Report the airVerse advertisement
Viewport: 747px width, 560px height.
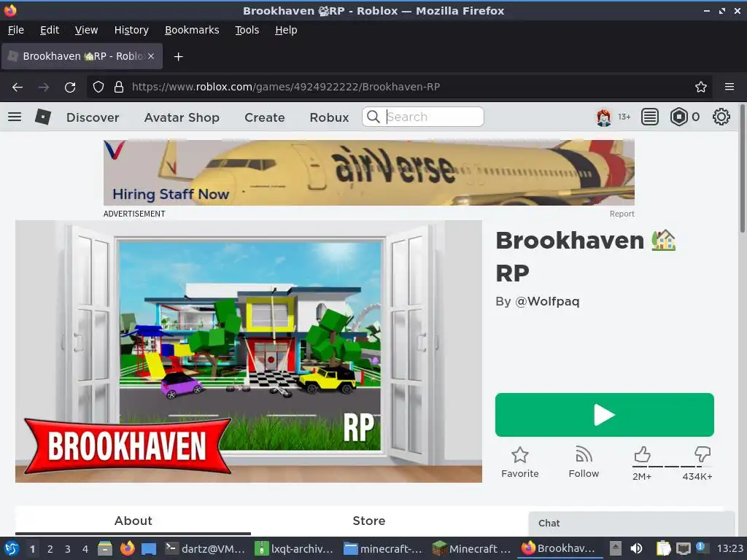(x=622, y=214)
